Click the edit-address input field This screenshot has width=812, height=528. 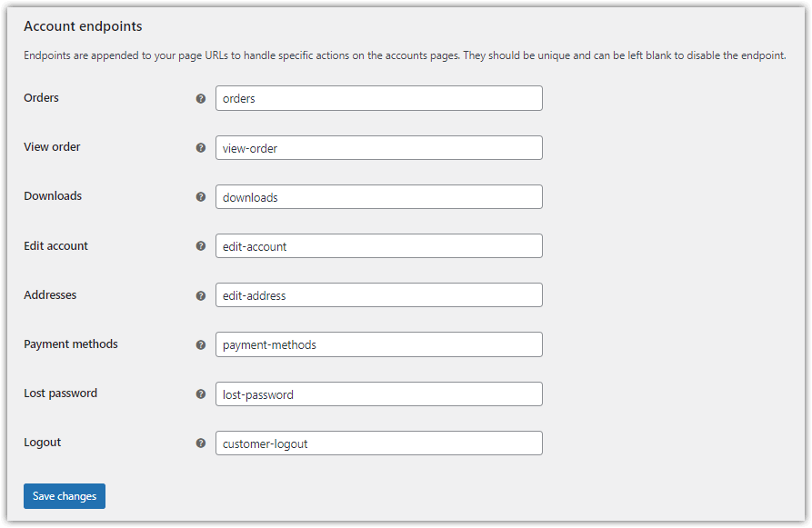379,295
